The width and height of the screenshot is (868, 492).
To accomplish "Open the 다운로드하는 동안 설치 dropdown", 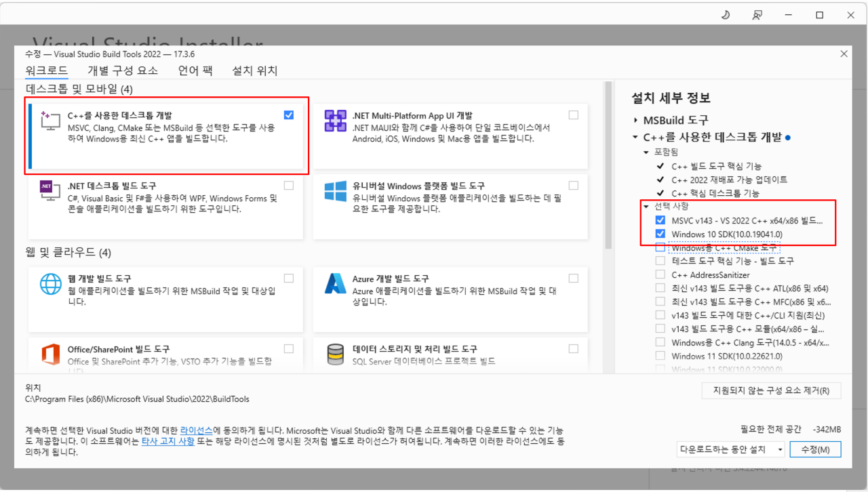I will point(730,449).
